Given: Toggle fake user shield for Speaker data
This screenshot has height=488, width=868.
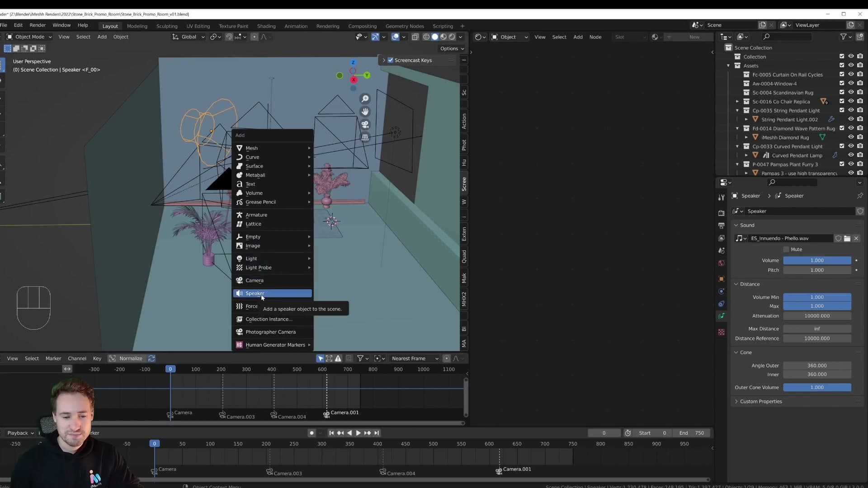Looking at the screenshot, I should 860,211.
